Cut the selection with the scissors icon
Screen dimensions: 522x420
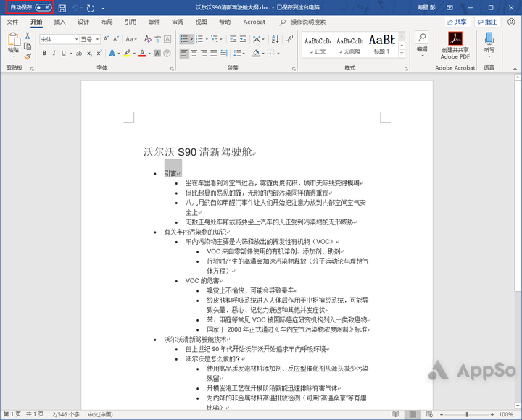pyautogui.click(x=28, y=36)
